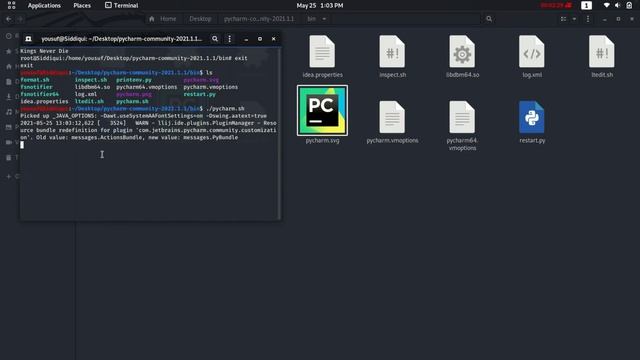The image size is (640, 360).
Task: Open the file manager three-dot menu
Action: [588, 19]
